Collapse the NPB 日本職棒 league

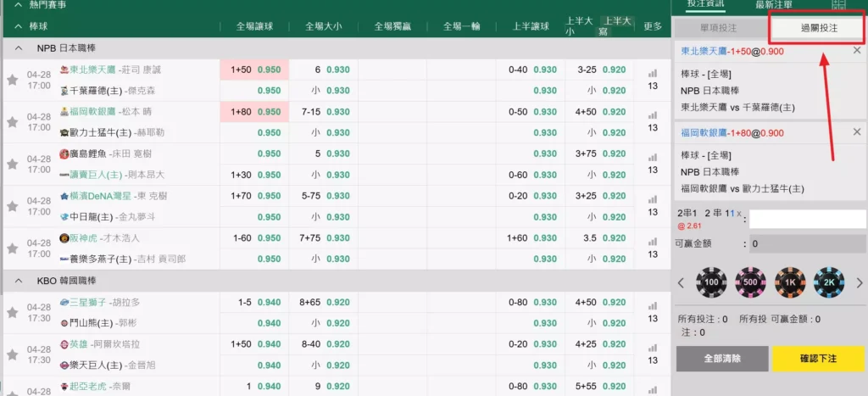[x=19, y=48]
